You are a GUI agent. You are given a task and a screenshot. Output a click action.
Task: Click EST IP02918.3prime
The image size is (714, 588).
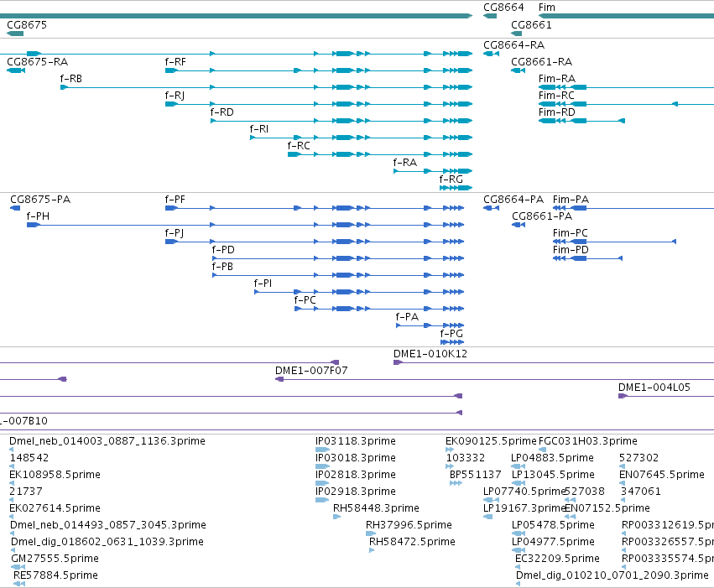355,492
